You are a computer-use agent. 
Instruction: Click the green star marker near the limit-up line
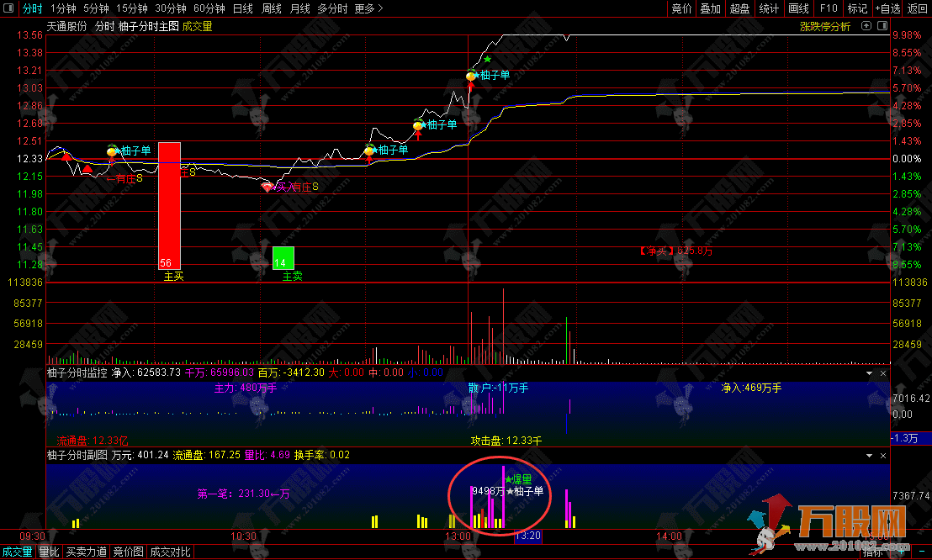tap(487, 59)
